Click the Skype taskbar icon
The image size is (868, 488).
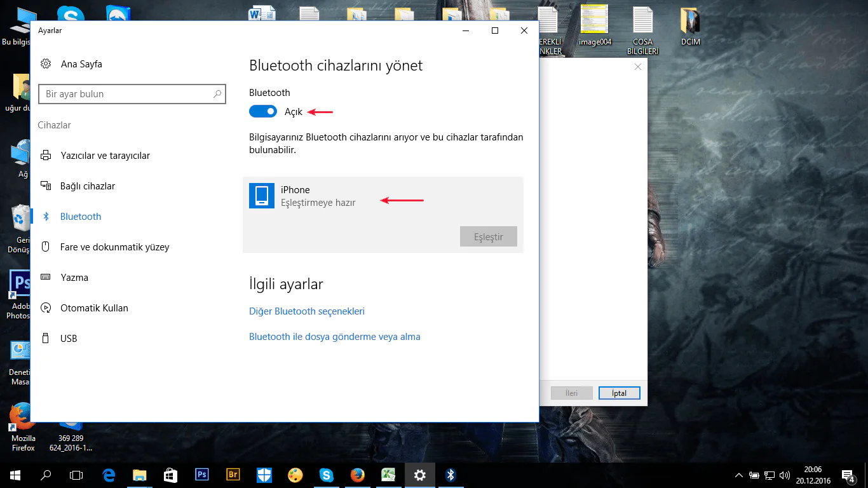[327, 475]
